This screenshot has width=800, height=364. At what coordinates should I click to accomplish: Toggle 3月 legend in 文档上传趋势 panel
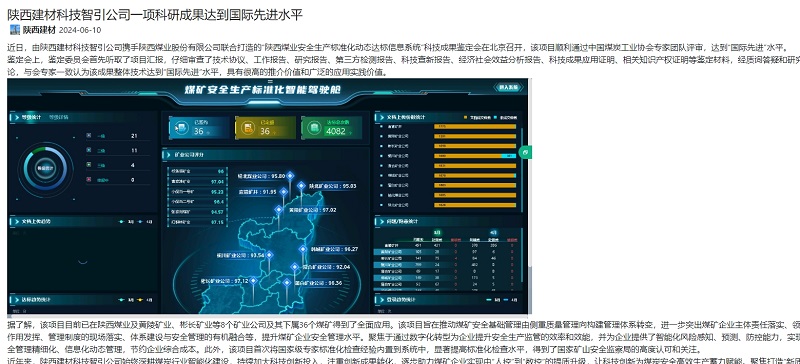click(126, 222)
